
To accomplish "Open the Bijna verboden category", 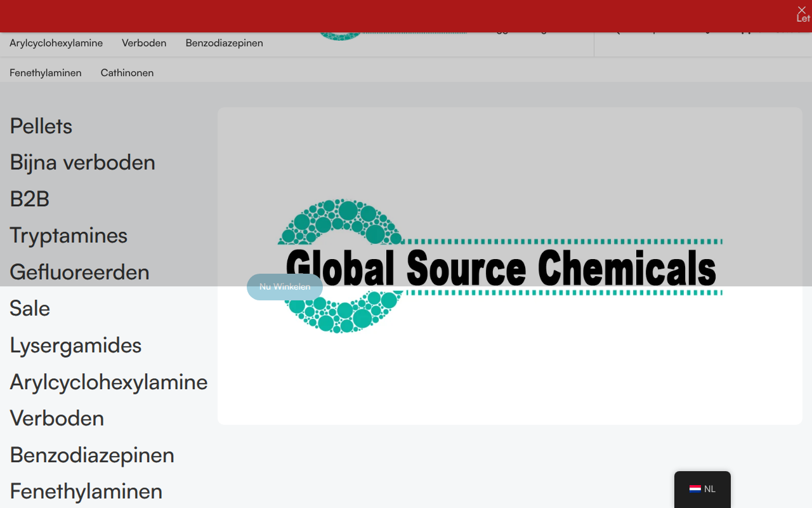I will coord(82,163).
